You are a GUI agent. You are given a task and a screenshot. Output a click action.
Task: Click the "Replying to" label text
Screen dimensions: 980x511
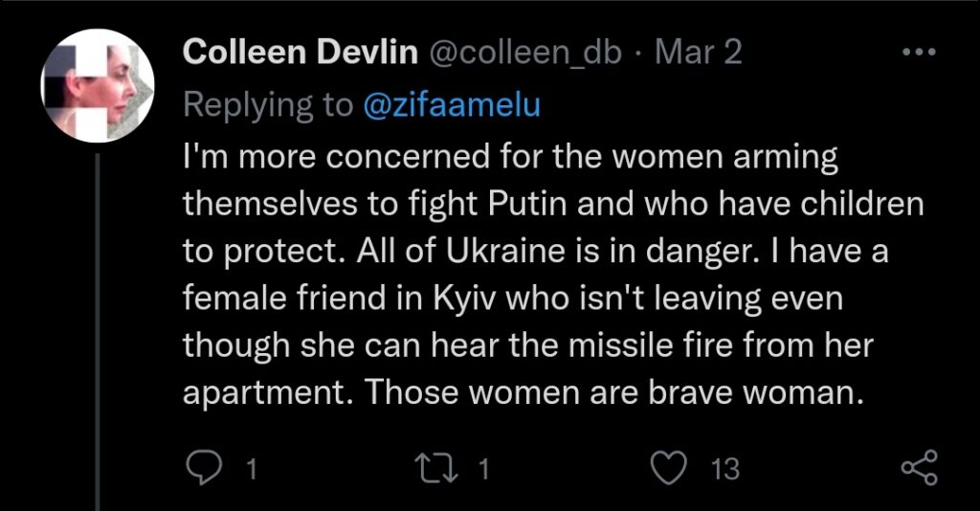(268, 105)
